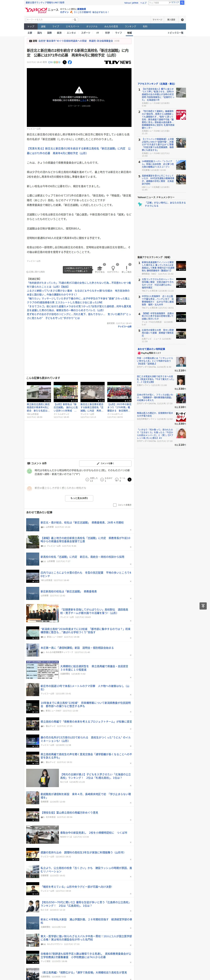
Task: Open ranking item 3 ソフトバンク移籍報道
Action: click(158, 145)
